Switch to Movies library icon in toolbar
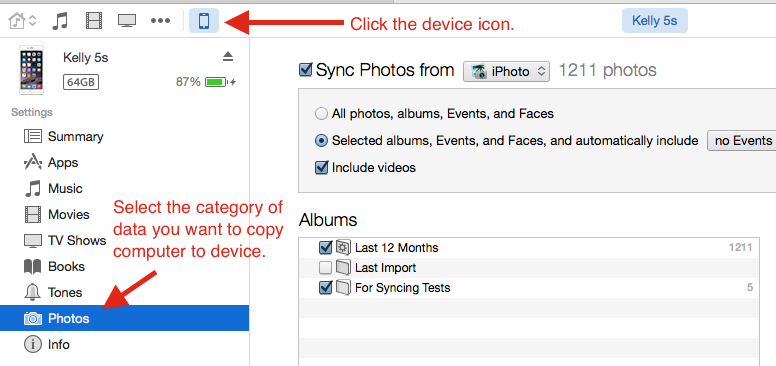The width and height of the screenshot is (776, 366). (x=94, y=21)
